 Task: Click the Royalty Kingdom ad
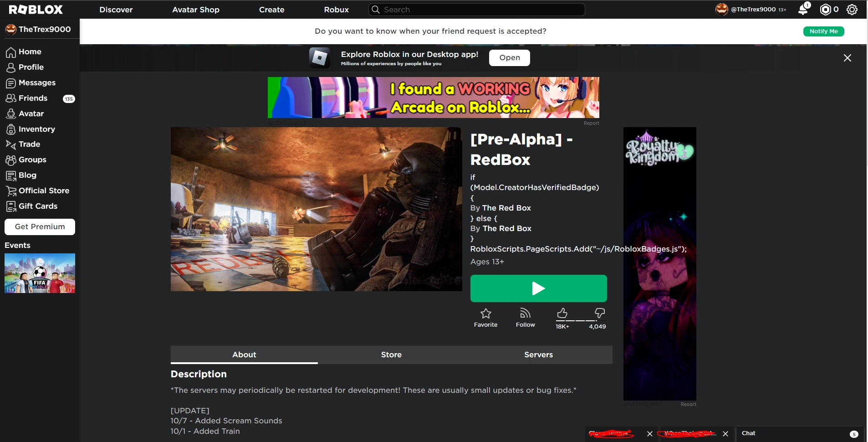click(x=660, y=264)
